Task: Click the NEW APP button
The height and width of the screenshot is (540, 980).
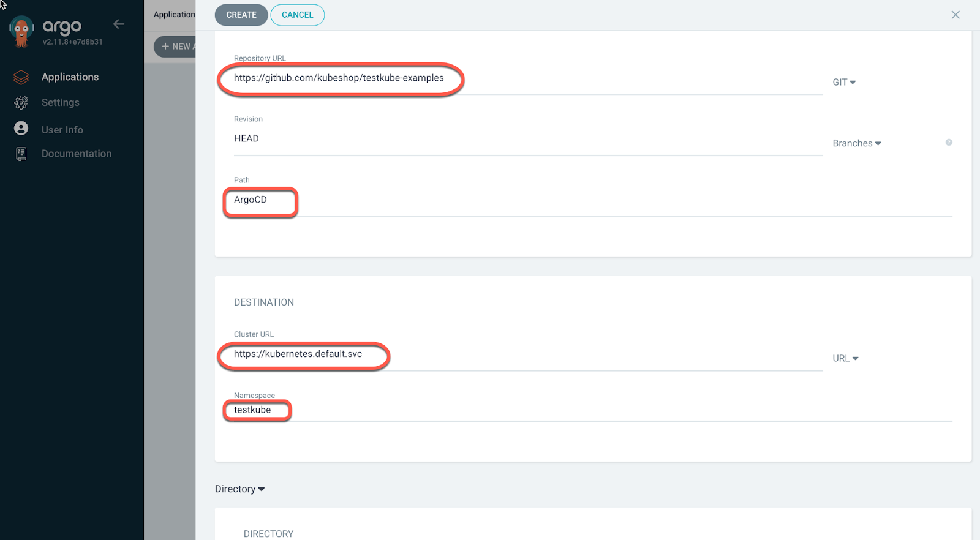Action: (175, 47)
